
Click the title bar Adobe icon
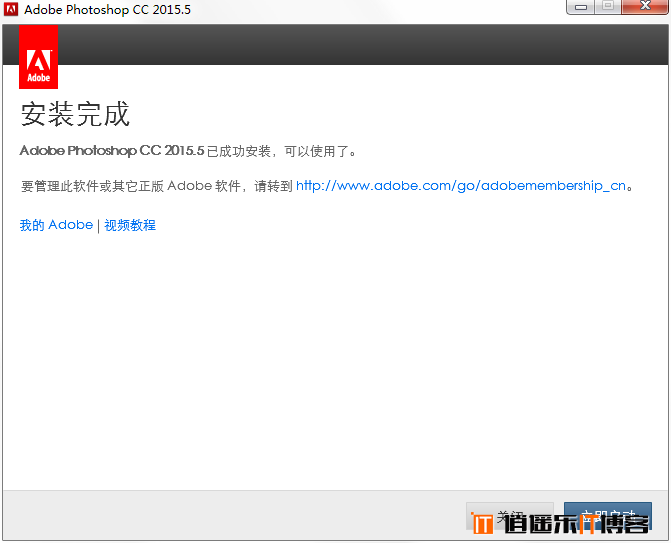pos(11,9)
